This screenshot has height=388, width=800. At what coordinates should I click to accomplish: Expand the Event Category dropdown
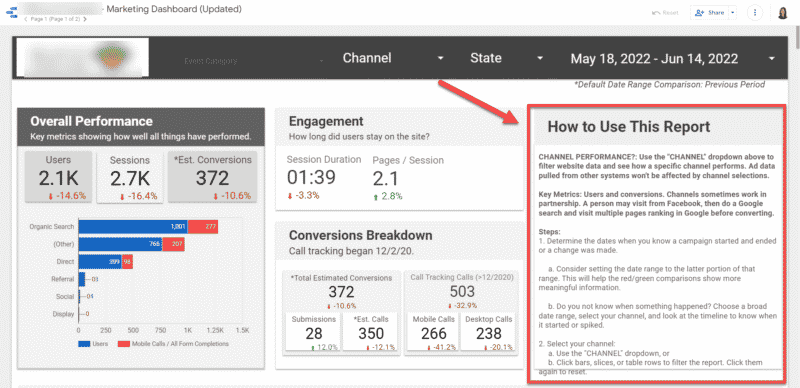254,61
